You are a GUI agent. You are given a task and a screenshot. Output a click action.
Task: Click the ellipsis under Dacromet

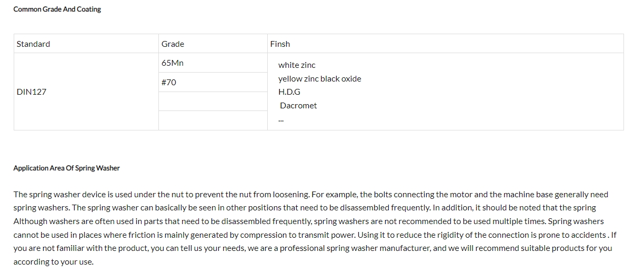(281, 120)
